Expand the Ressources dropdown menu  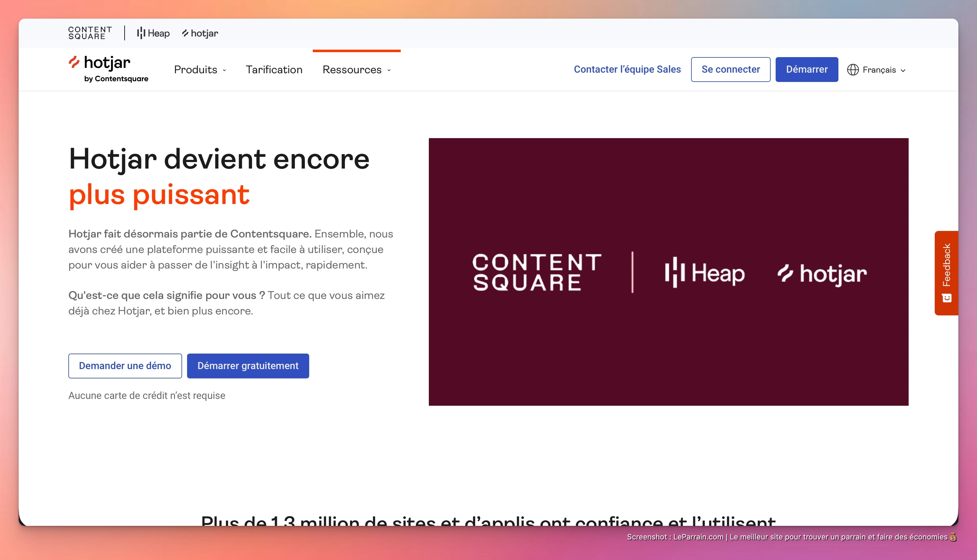[356, 70]
